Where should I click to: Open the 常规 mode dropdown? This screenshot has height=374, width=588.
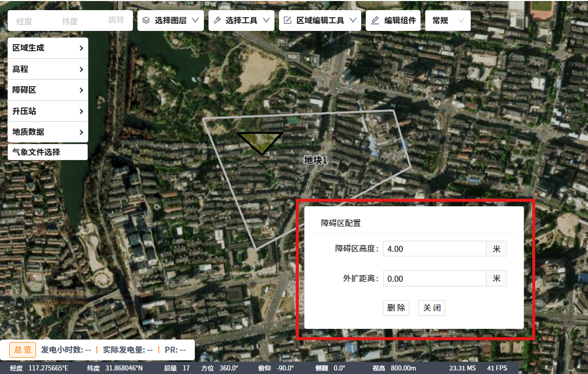[x=447, y=21]
